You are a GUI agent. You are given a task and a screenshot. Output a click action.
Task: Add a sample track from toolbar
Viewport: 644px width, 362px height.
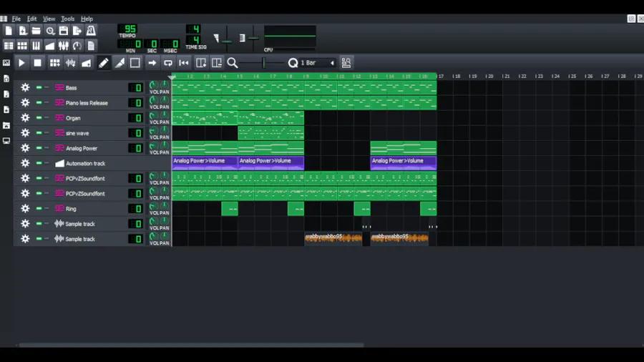pyautogui.click(x=71, y=63)
